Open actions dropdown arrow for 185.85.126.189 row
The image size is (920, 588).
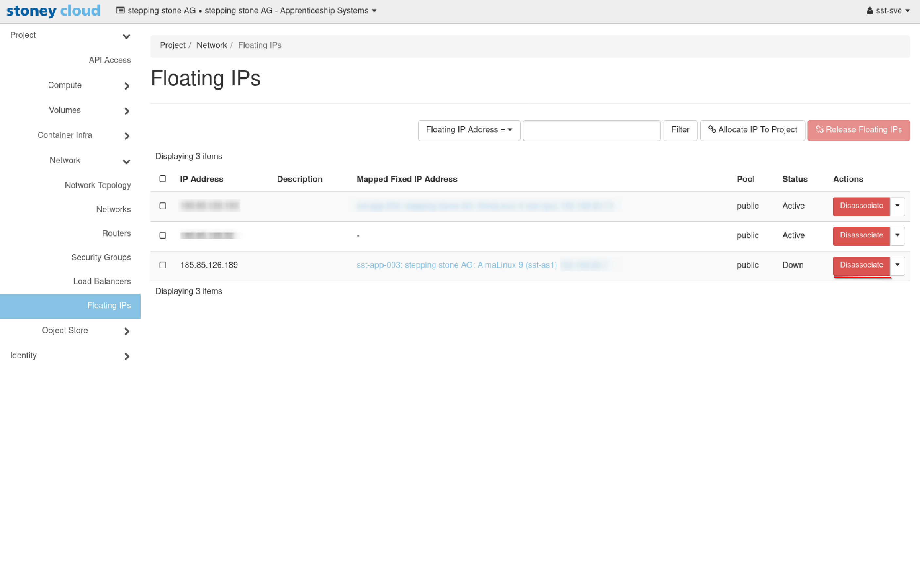click(897, 265)
